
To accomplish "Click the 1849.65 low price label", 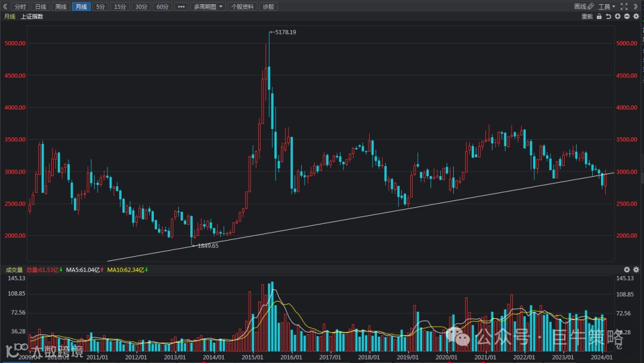I will pyautogui.click(x=208, y=246).
